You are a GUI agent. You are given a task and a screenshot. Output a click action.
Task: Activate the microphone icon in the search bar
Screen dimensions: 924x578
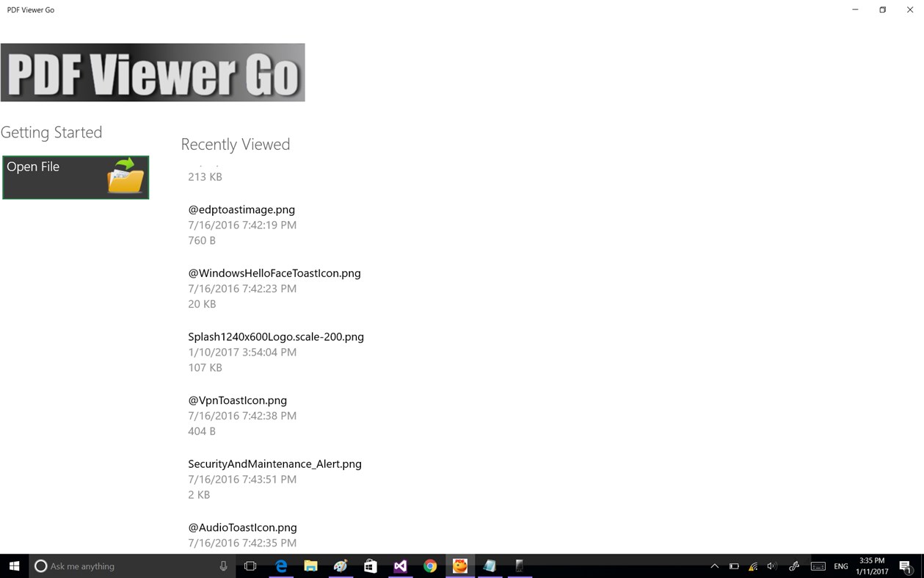[x=224, y=566]
